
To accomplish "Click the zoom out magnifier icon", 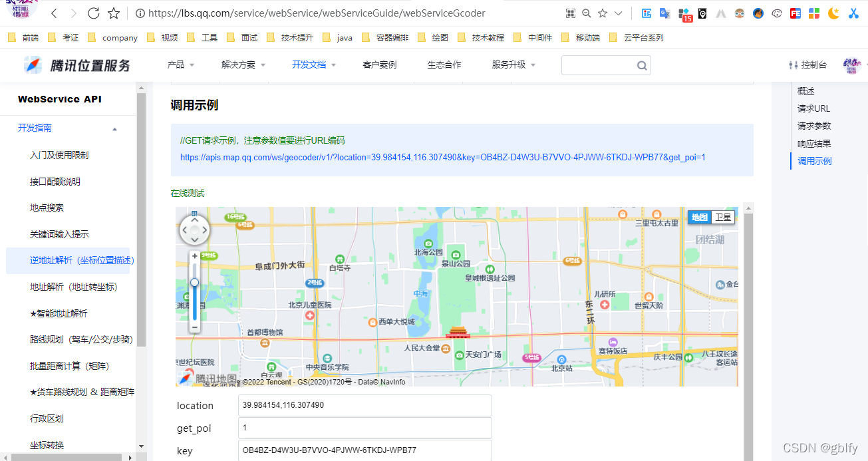I will [587, 13].
